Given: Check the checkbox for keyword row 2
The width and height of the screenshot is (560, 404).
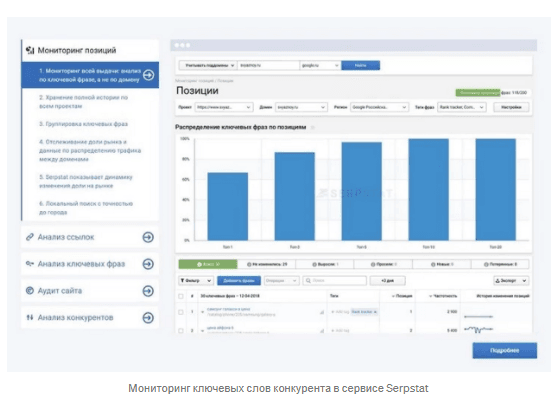Looking at the screenshot, I should coord(181,330).
